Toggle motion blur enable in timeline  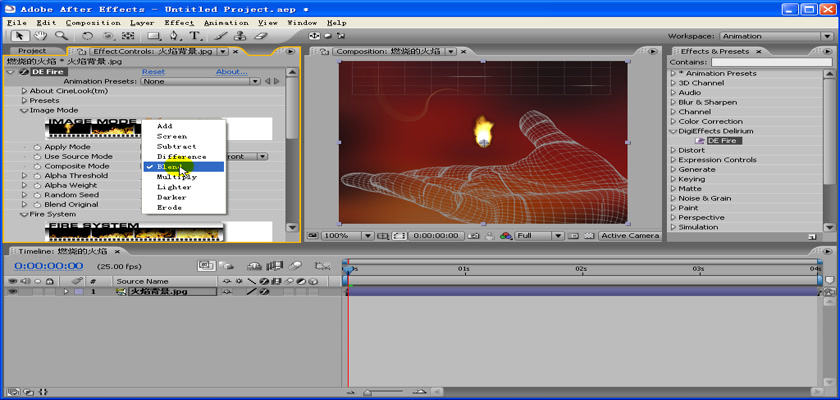point(295,265)
